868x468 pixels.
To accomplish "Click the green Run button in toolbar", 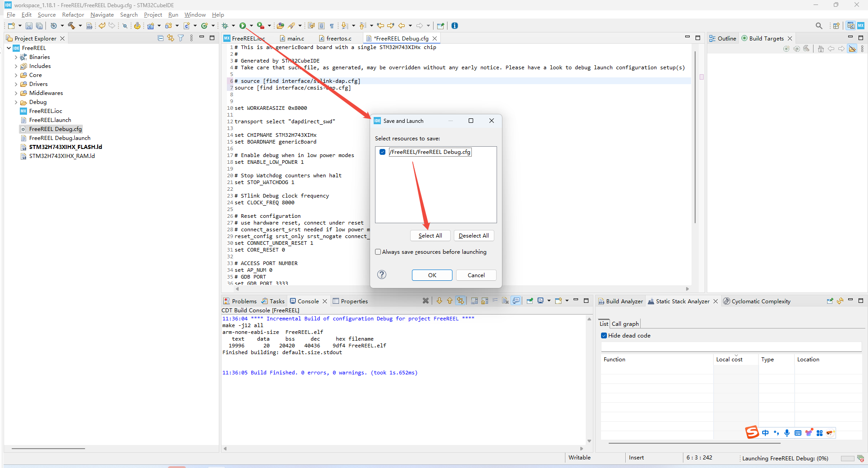I will (x=243, y=26).
